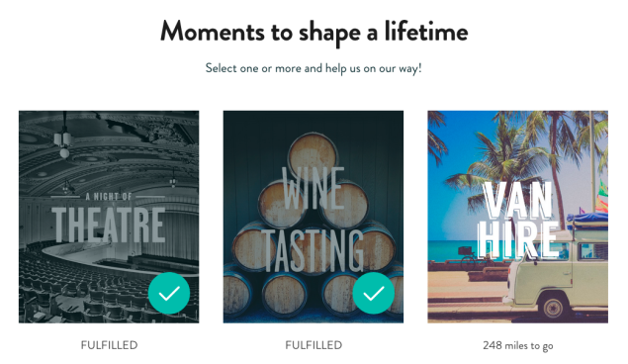Click the FULFILLED label under Wine Tasting
The height and width of the screenshot is (364, 628).
[x=314, y=345]
